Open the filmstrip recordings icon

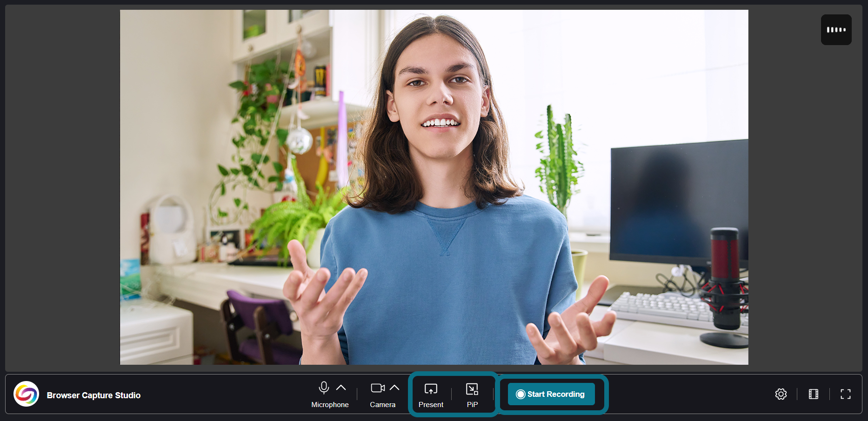click(x=814, y=394)
